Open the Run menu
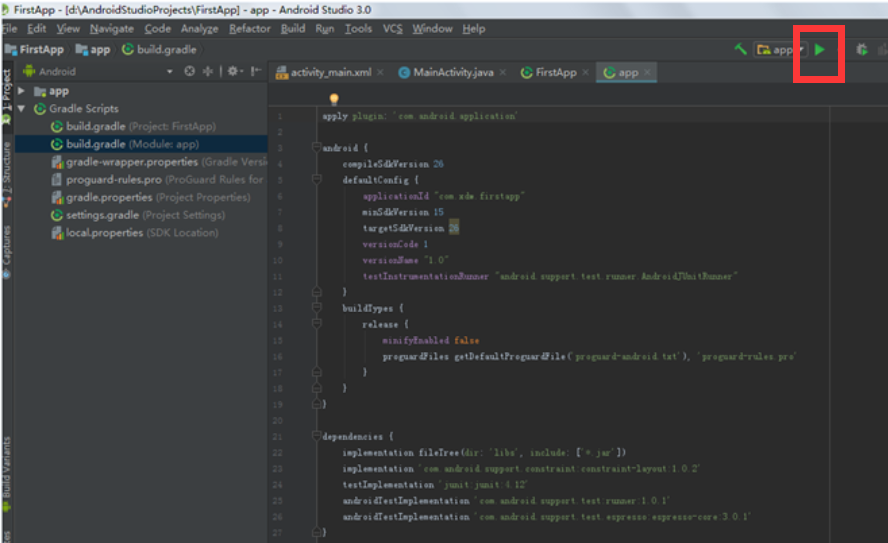The image size is (888, 543). [x=325, y=28]
